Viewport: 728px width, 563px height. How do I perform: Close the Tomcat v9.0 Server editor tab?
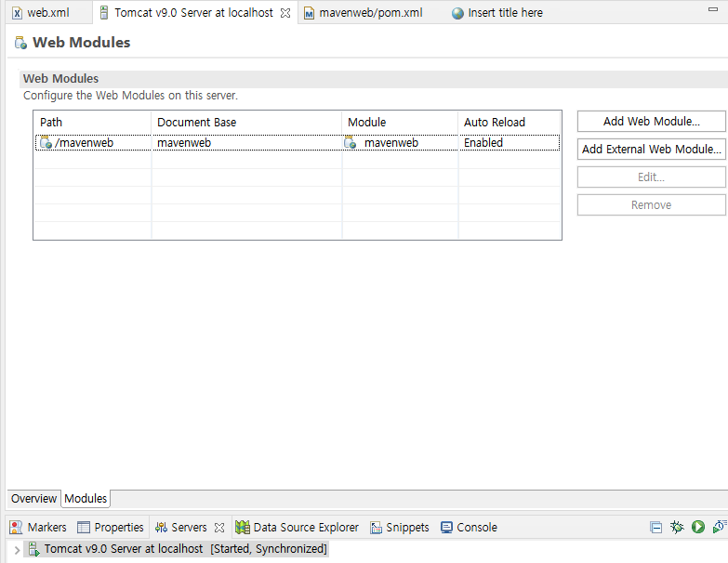[x=285, y=13]
